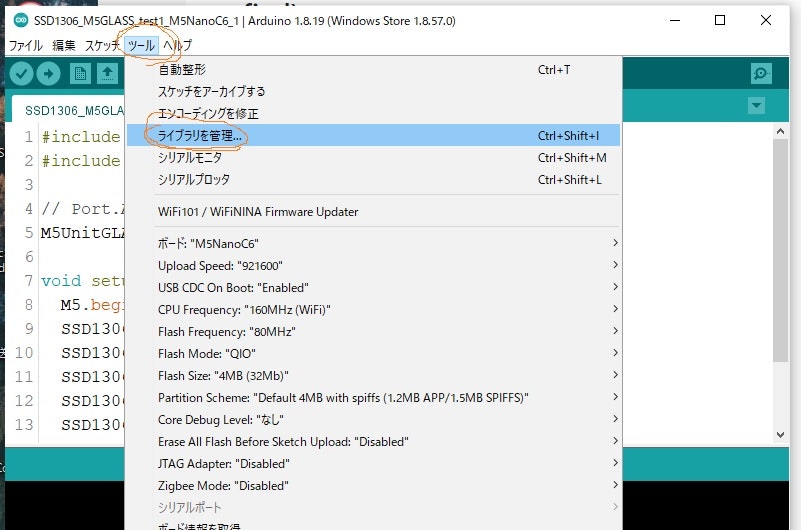Click the #include text on line 2
Viewport: 801px width, 530px height.
(x=81, y=161)
